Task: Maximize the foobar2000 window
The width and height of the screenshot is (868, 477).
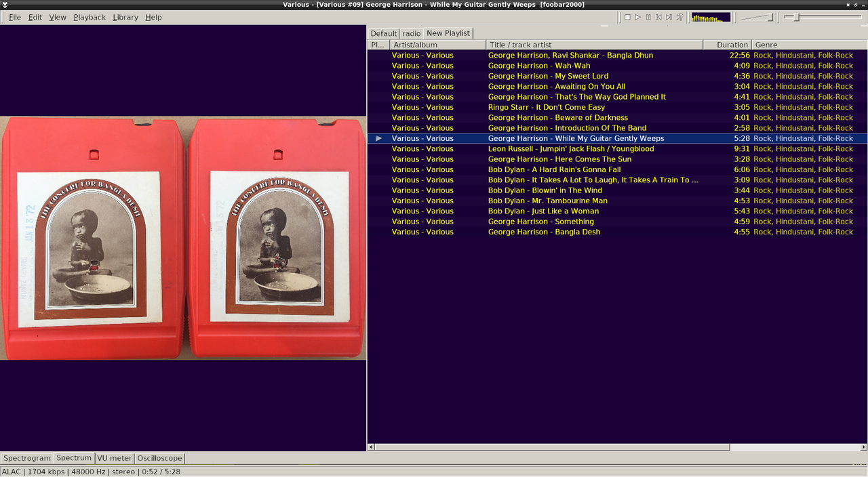Action: click(856, 5)
